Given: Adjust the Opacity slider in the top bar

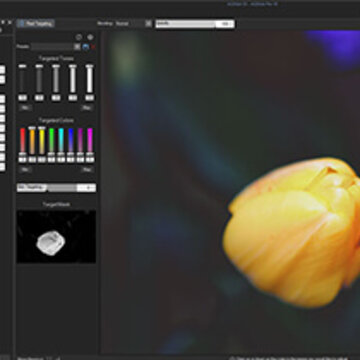Looking at the screenshot, I should [x=195, y=24].
